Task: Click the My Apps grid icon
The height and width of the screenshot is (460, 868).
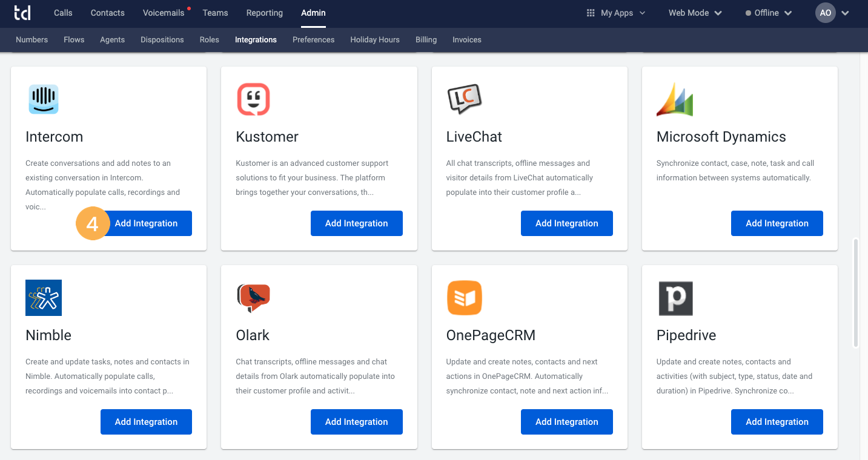Action: [x=591, y=13]
